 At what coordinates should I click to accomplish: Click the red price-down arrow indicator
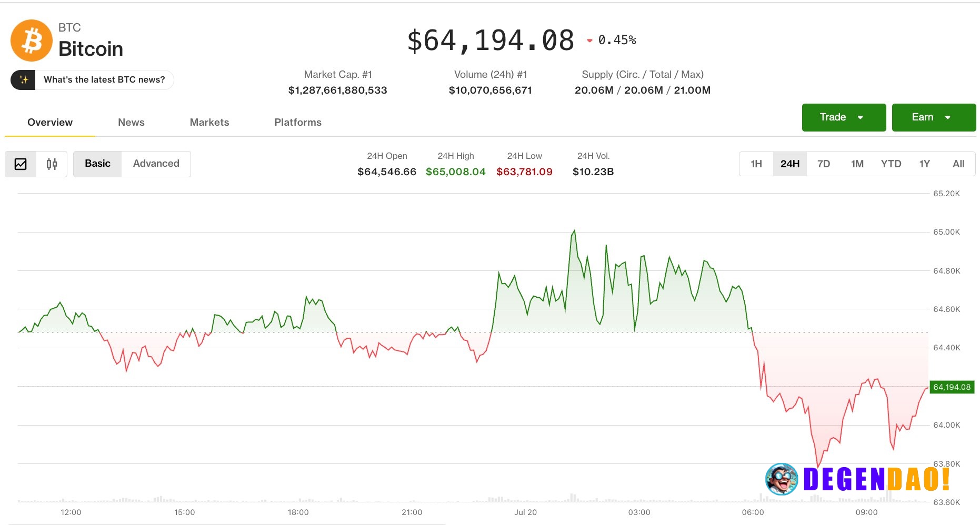tap(589, 41)
